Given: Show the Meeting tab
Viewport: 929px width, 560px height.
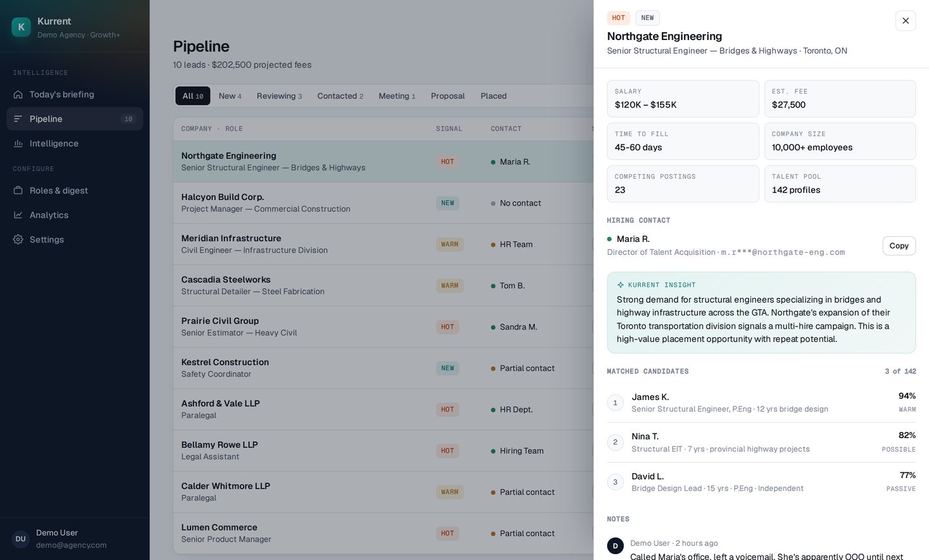Looking at the screenshot, I should [x=397, y=96].
